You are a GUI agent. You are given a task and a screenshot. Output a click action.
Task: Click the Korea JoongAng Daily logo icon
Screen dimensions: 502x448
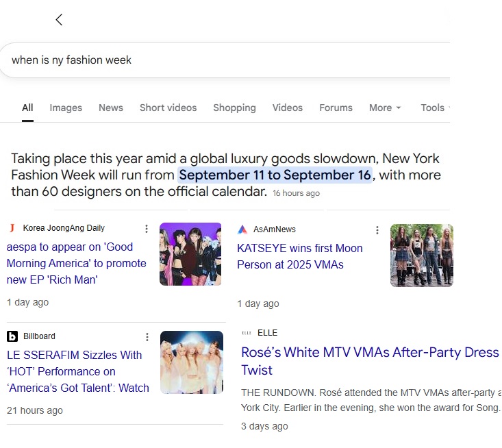pos(12,228)
